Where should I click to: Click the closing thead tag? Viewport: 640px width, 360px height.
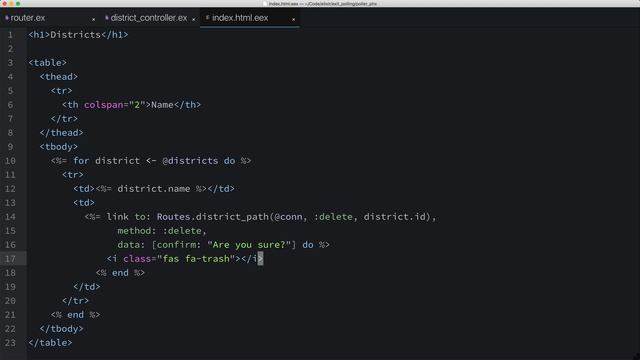pyautogui.click(x=62, y=133)
